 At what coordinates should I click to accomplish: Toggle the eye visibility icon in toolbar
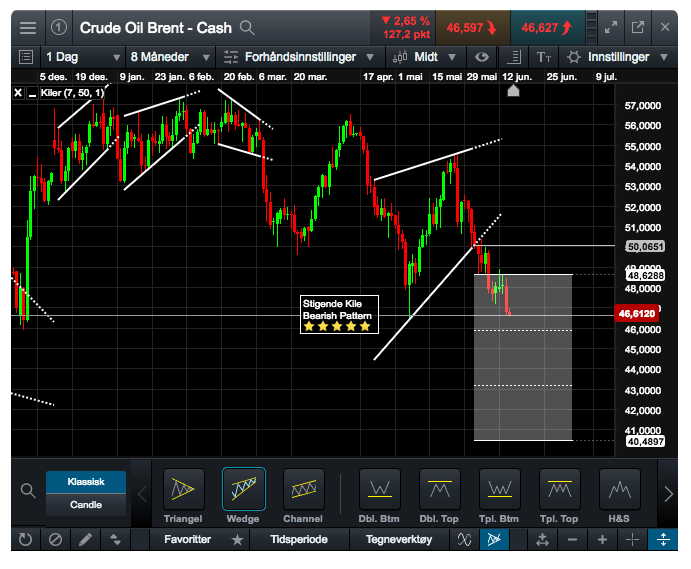[483, 57]
